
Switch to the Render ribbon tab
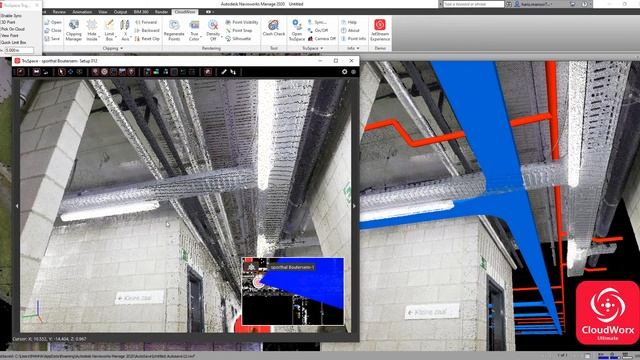point(161,12)
